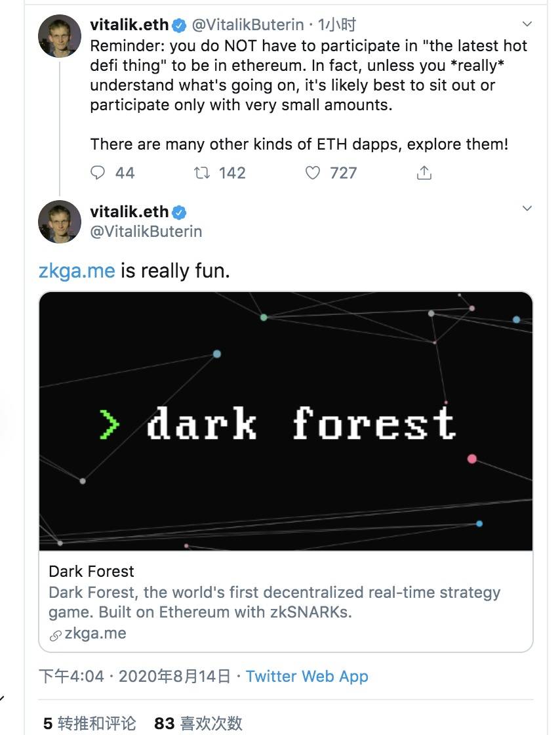Open the Twitter Web App source link
The width and height of the screenshot is (560, 735).
[x=307, y=677]
